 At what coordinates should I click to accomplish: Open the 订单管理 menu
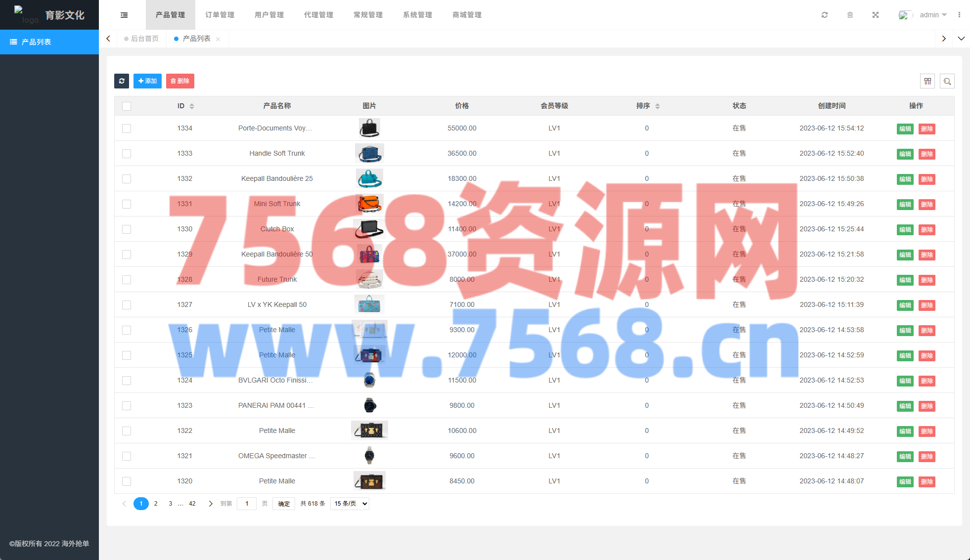pos(220,15)
